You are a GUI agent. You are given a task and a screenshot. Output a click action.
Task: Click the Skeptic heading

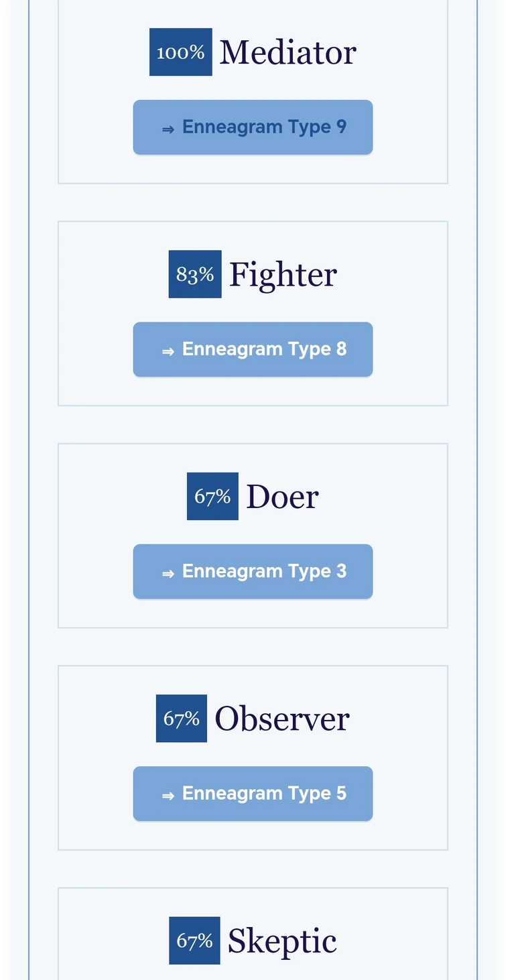click(282, 940)
